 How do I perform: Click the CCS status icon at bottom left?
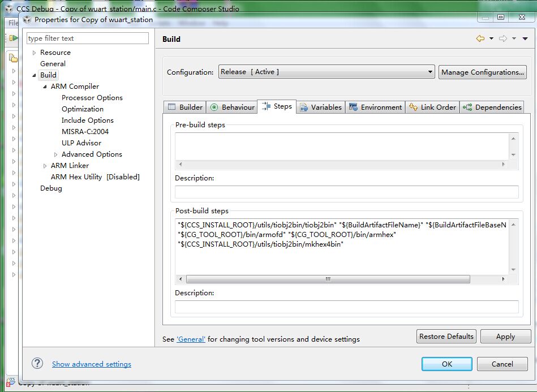pos(11,381)
